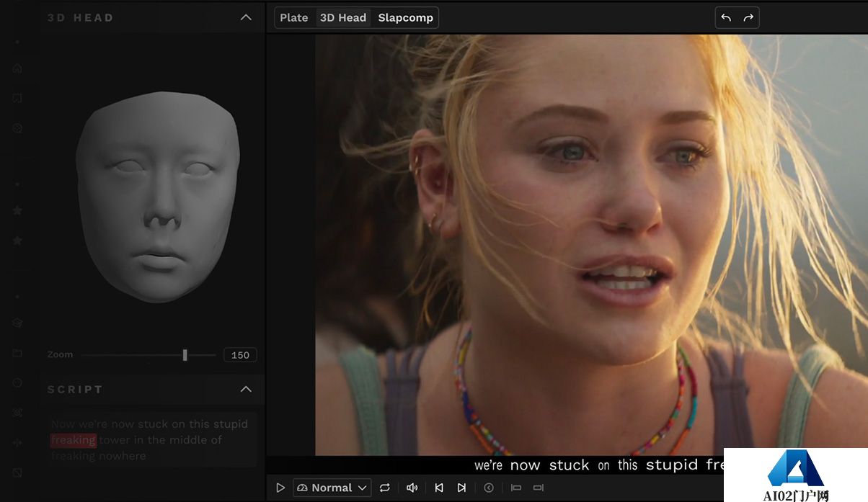Open the stacked layers icon in sidebar
The width and height of the screenshot is (868, 502).
tap(17, 323)
